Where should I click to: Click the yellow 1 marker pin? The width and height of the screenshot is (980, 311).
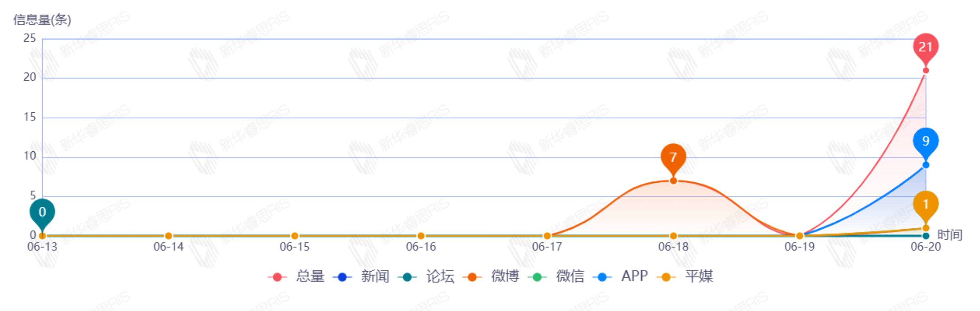(x=925, y=204)
